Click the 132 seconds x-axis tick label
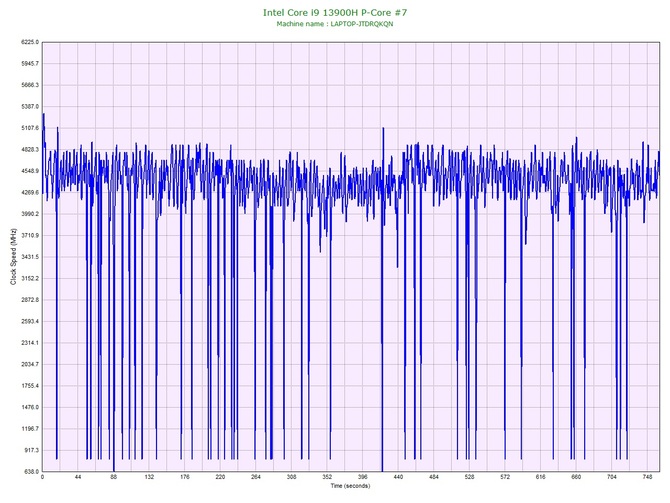670x503 pixels. (149, 477)
